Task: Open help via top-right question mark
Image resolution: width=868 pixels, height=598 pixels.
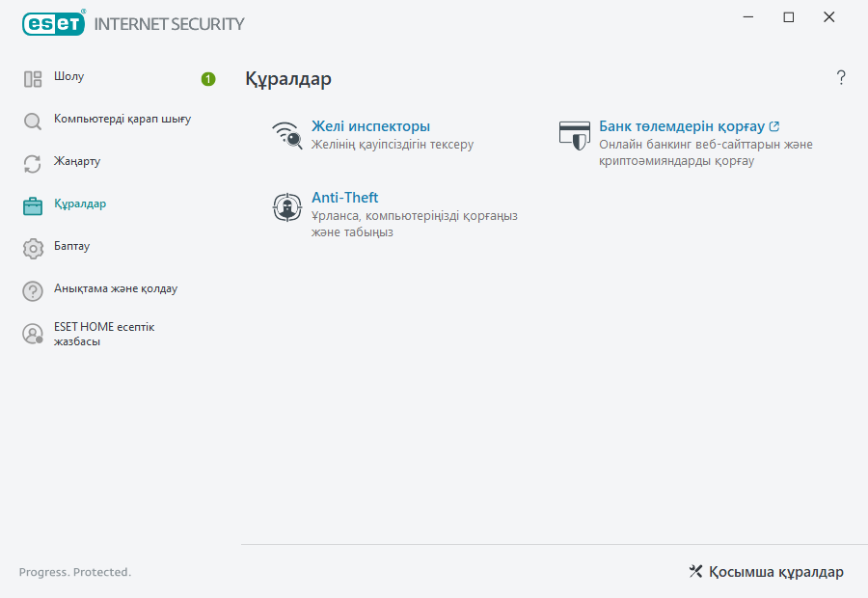Action: click(840, 77)
